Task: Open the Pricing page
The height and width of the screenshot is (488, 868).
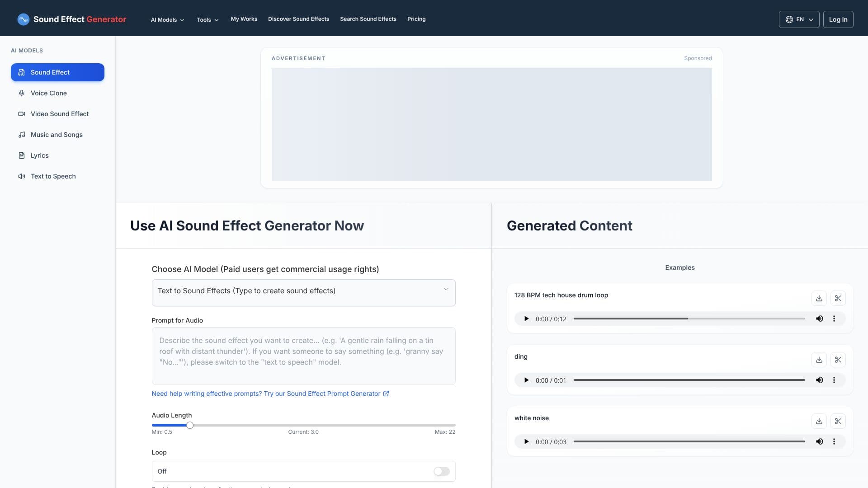Action: click(416, 19)
